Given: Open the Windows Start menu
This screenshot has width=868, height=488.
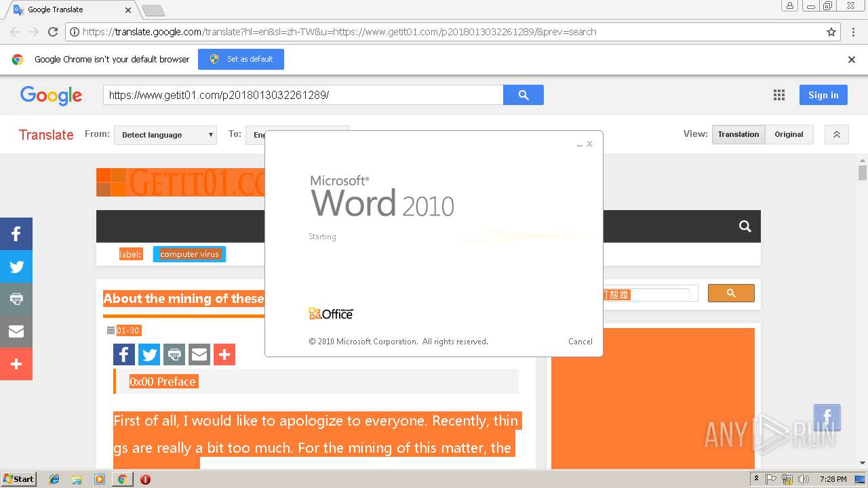Looking at the screenshot, I should pos(19,479).
